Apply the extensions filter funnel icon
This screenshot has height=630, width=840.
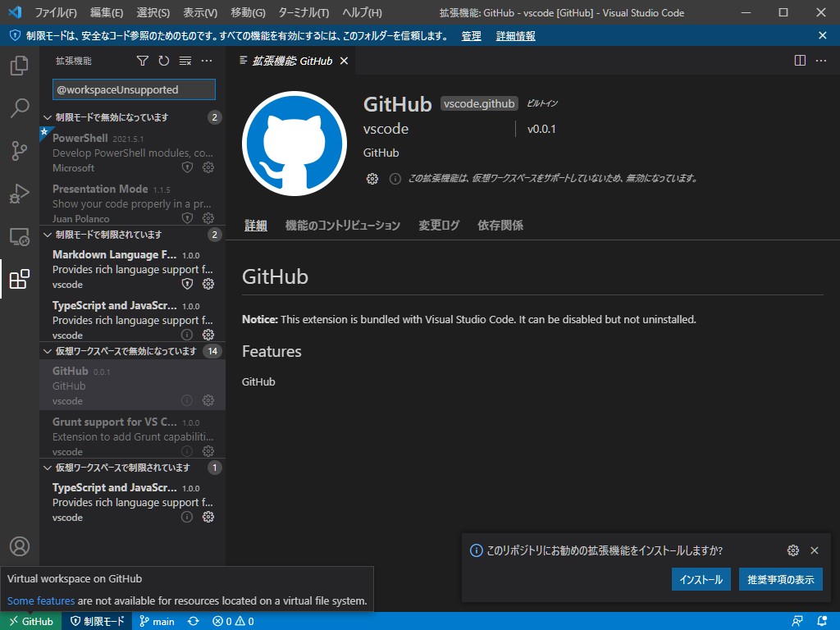point(142,60)
